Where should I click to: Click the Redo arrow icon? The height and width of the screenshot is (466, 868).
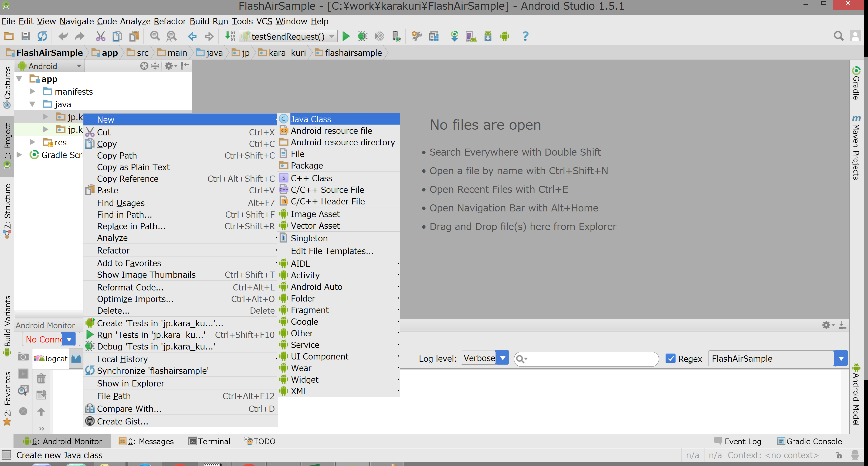(x=80, y=36)
